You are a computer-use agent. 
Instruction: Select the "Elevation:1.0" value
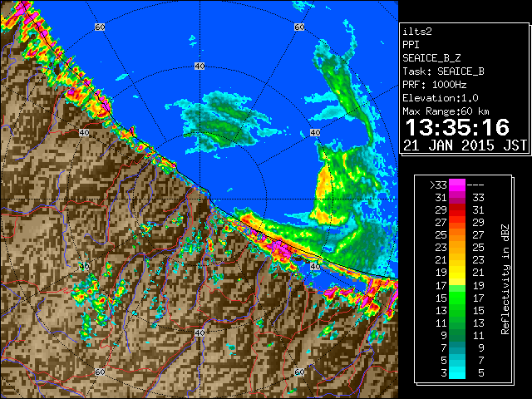click(x=441, y=98)
